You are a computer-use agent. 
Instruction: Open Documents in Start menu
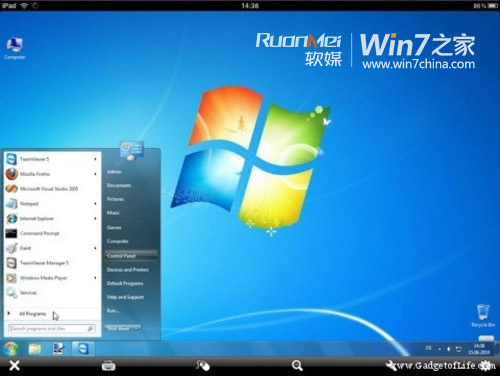pos(119,185)
